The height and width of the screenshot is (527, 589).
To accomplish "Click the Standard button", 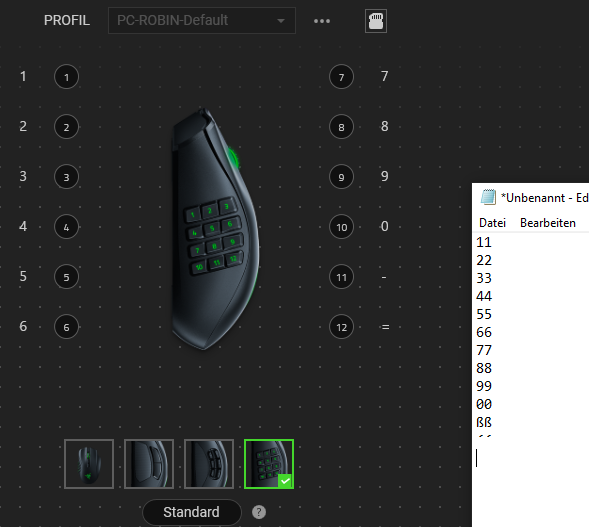I will click(192, 512).
